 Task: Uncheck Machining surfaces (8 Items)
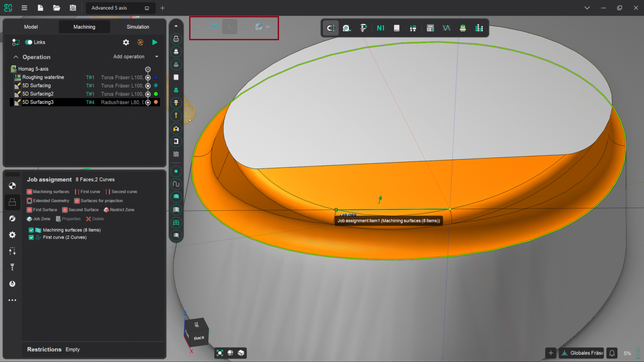[x=31, y=230]
